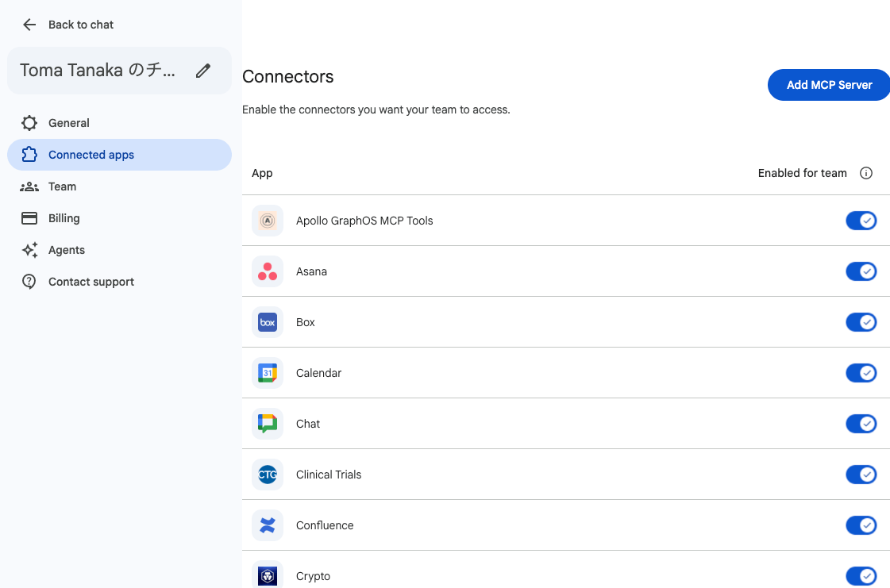Screen dimensions: 890x588
Task: Turn off the Asana connector toggle
Action: (861, 271)
